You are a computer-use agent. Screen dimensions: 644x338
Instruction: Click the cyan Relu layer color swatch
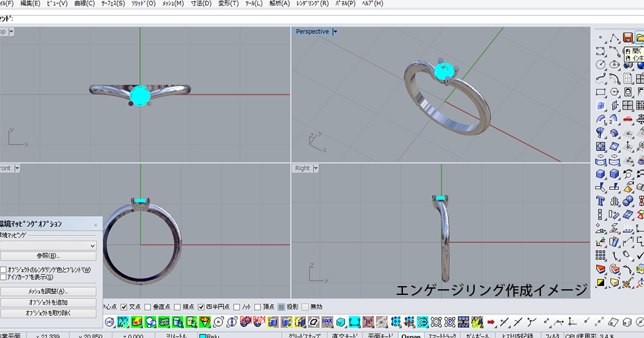(x=203, y=336)
